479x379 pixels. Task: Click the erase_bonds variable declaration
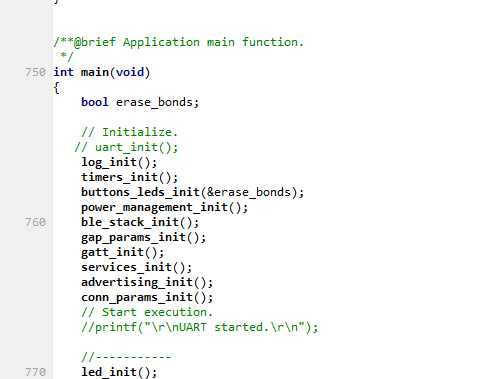point(157,102)
